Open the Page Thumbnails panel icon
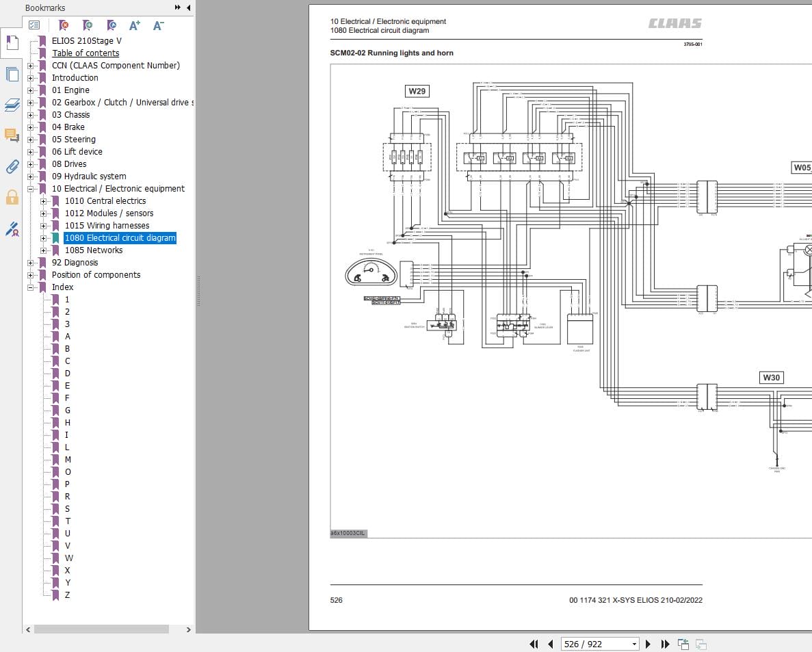812x652 pixels. [12, 75]
